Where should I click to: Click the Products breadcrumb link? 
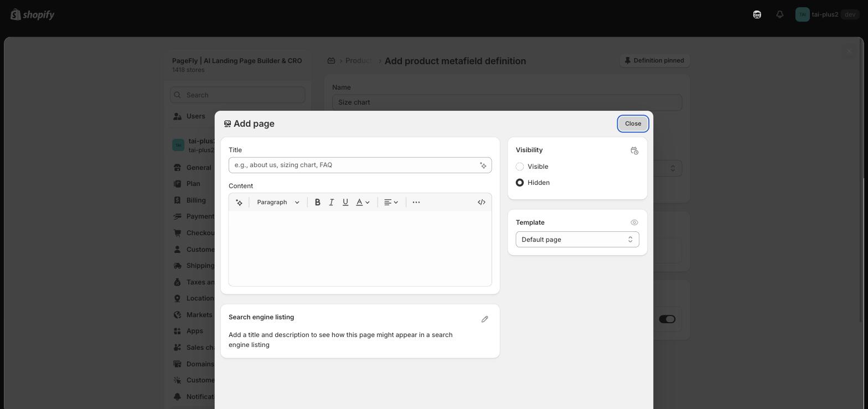point(359,60)
